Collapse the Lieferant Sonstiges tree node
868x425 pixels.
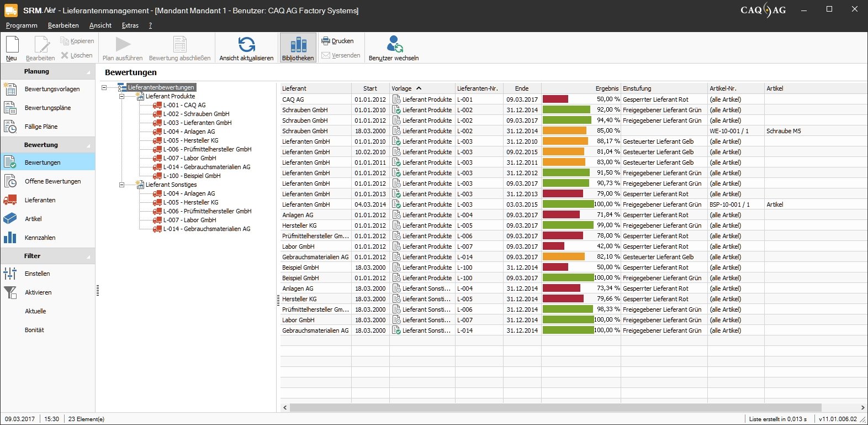tap(121, 185)
